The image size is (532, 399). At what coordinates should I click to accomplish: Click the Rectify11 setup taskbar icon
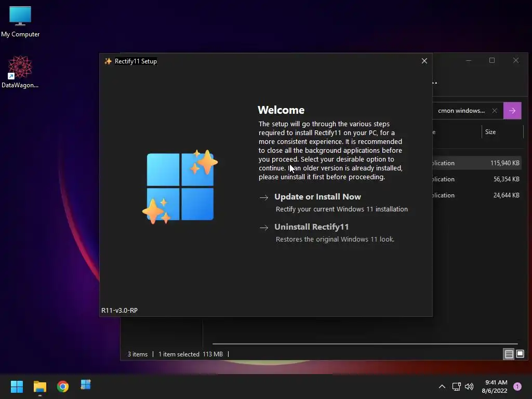point(86,385)
